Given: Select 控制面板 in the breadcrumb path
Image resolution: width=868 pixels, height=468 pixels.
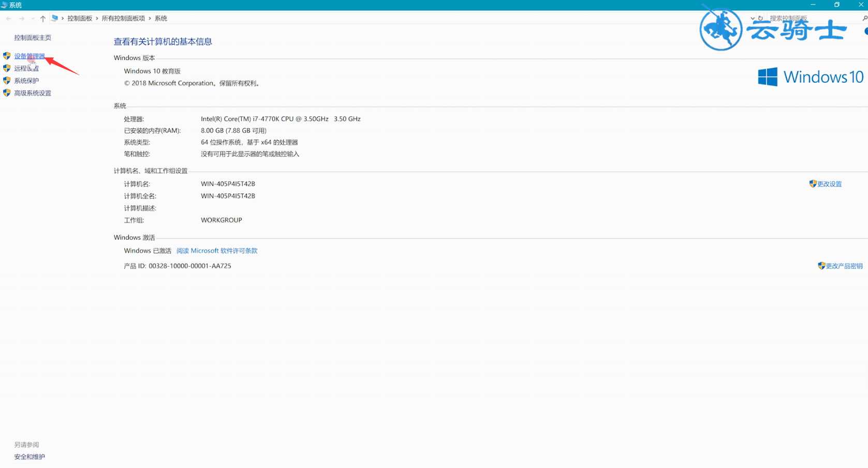Looking at the screenshot, I should coord(80,18).
